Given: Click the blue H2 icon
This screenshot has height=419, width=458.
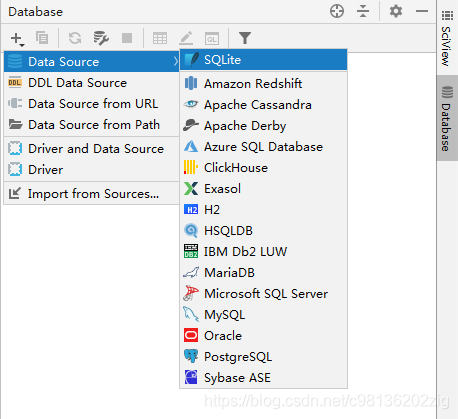Looking at the screenshot, I should coord(191,210).
